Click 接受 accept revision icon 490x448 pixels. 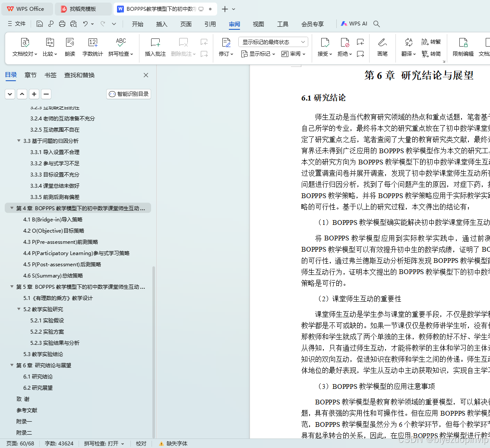325,42
